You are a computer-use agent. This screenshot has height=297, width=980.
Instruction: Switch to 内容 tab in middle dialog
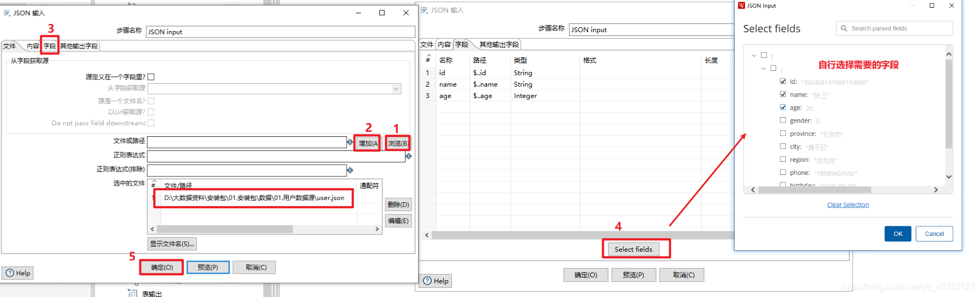[444, 45]
